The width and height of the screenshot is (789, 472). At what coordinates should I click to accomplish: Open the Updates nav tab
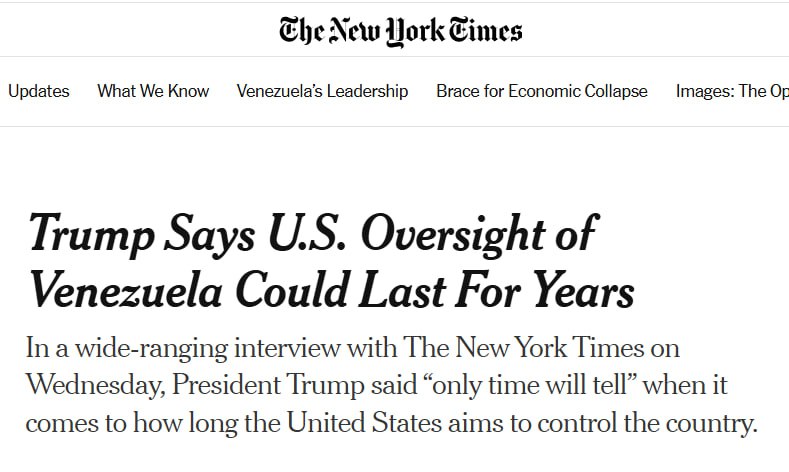point(39,91)
